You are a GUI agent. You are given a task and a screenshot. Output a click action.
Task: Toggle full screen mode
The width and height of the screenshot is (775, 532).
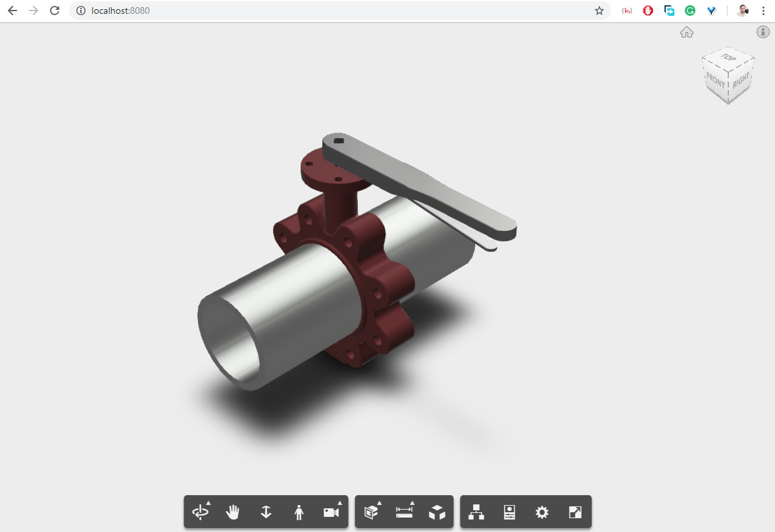coord(575,512)
